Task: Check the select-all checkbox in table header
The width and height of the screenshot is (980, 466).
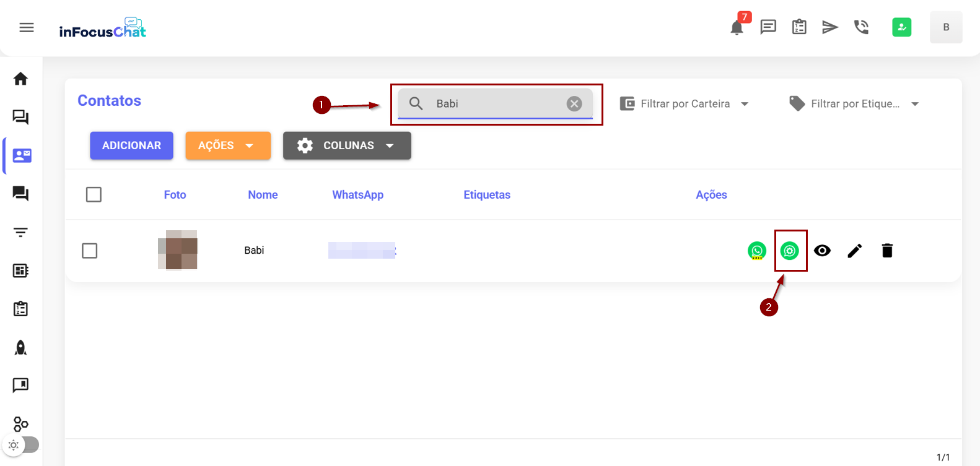Action: (94, 195)
